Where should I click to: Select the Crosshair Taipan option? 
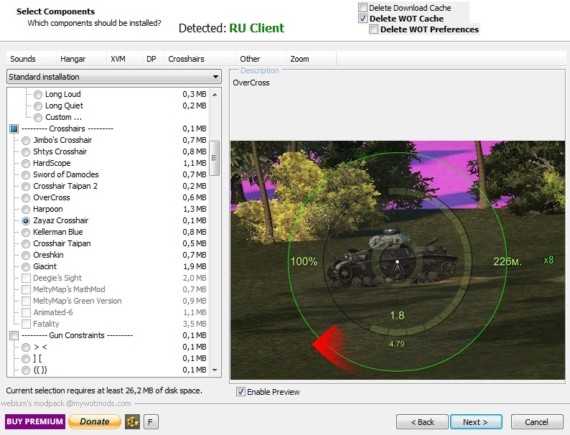tap(26, 243)
